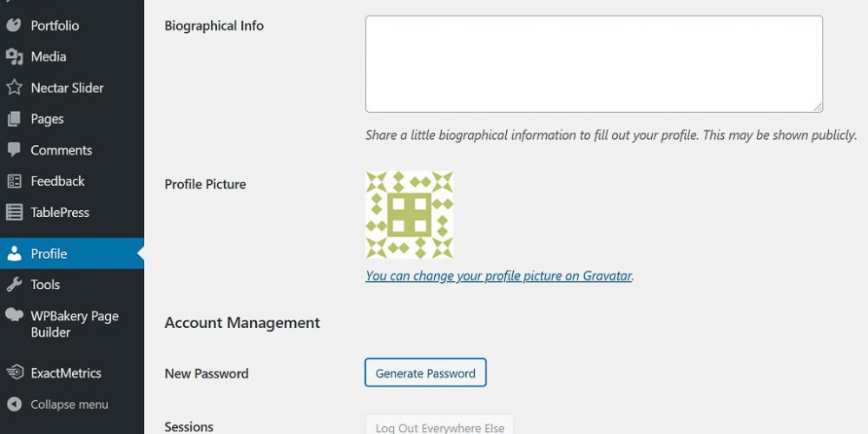Image resolution: width=868 pixels, height=434 pixels.
Task: Click the Feedback form icon
Action: (14, 181)
